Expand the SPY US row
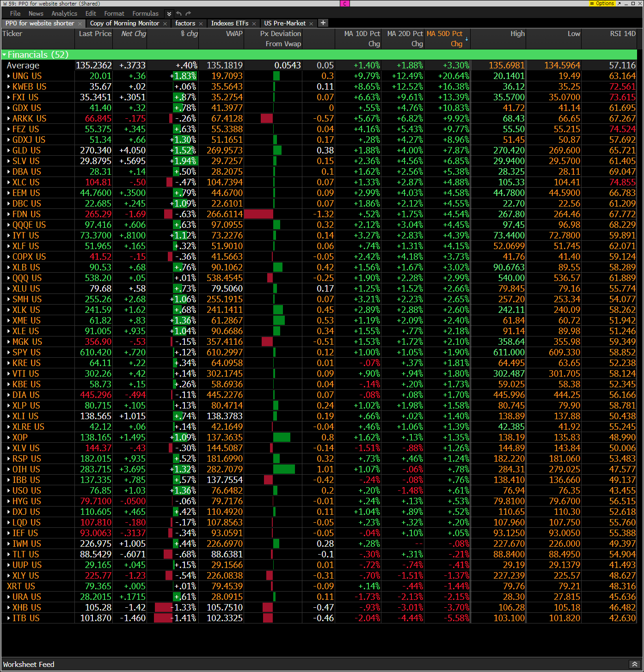This screenshot has width=644, height=672. [x=9, y=352]
